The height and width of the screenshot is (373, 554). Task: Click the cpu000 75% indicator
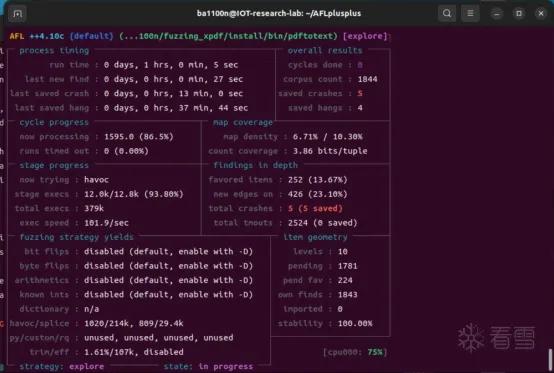coord(355,352)
